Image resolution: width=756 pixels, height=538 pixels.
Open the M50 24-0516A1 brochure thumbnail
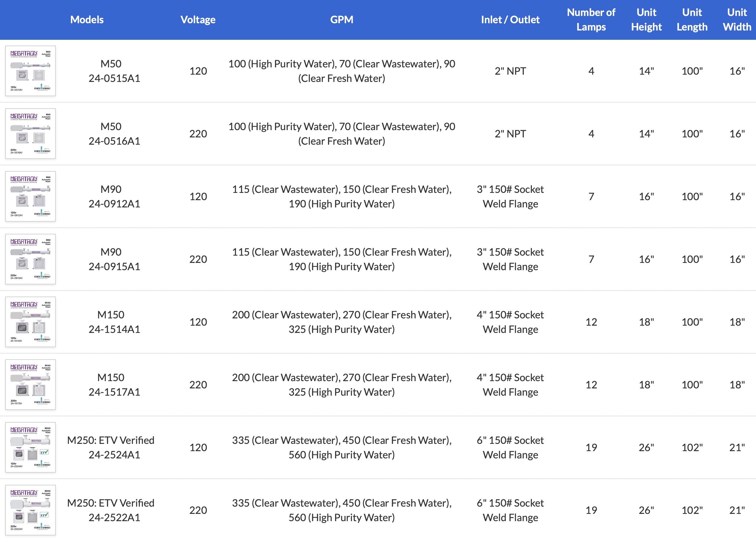(30, 134)
